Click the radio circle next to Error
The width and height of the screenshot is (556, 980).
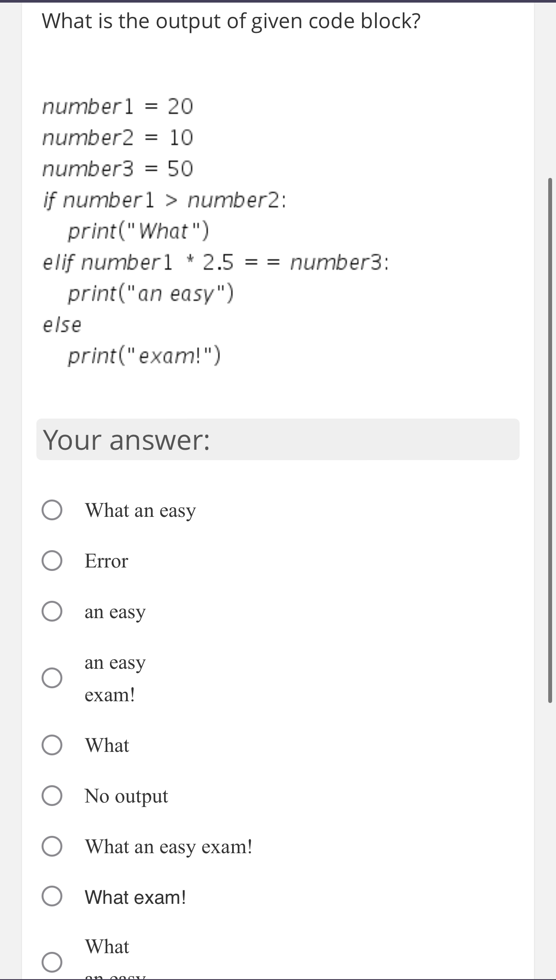52,561
